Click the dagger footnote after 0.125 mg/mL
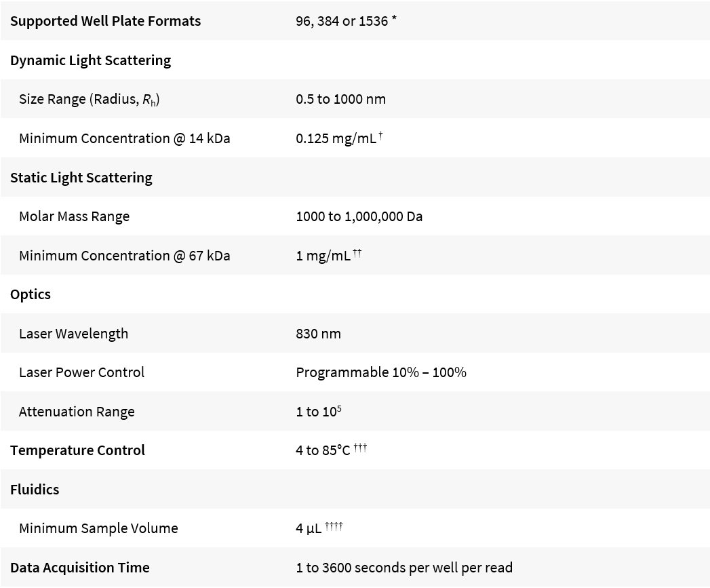This screenshot has width=710, height=588. 382,136
